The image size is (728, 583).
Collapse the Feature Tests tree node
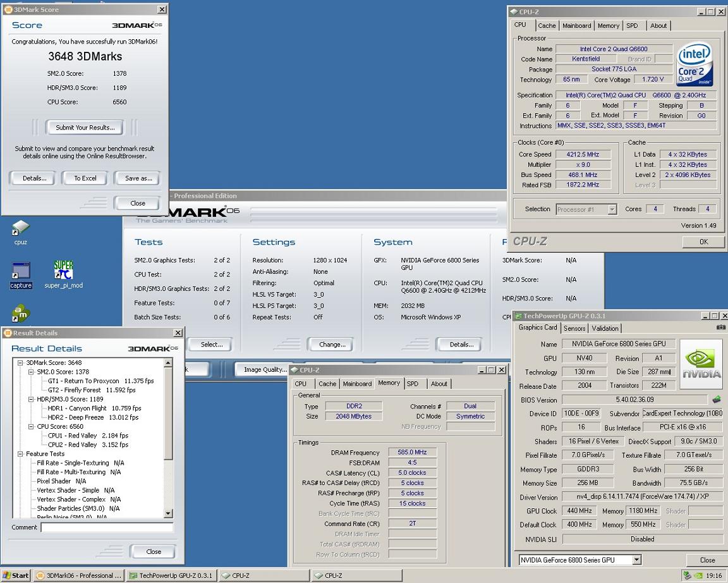pos(20,454)
